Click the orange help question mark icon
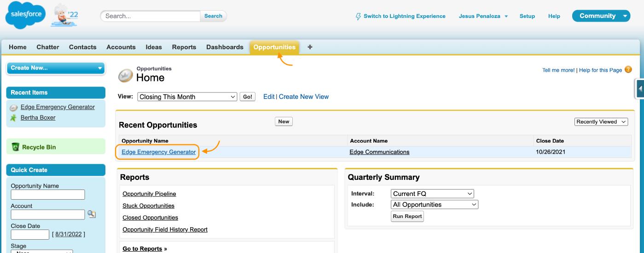644x253 pixels. click(x=628, y=70)
